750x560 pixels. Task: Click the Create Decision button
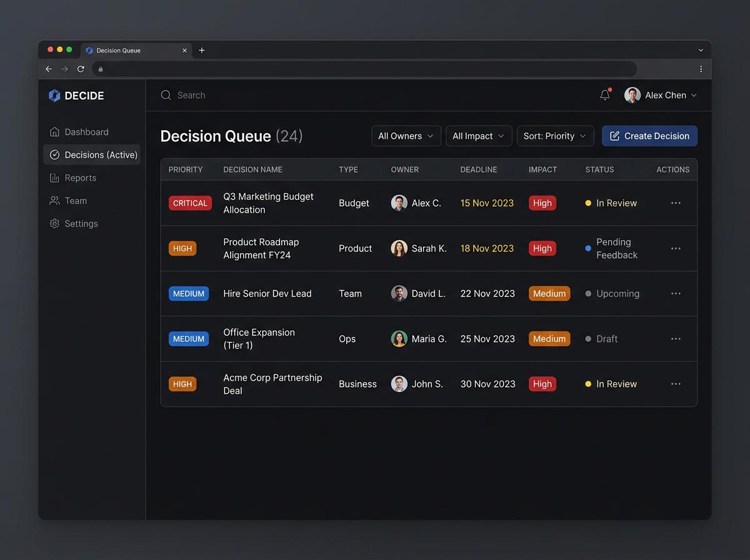tap(649, 136)
